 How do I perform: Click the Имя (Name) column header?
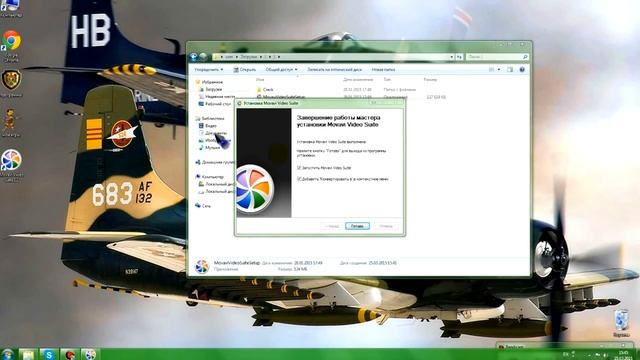pyautogui.click(x=260, y=80)
